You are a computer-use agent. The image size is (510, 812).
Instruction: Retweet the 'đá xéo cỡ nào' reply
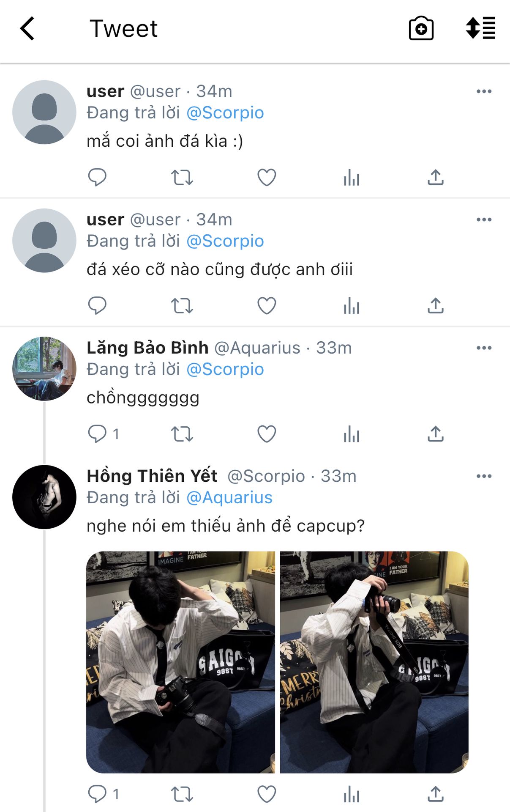pyautogui.click(x=182, y=306)
